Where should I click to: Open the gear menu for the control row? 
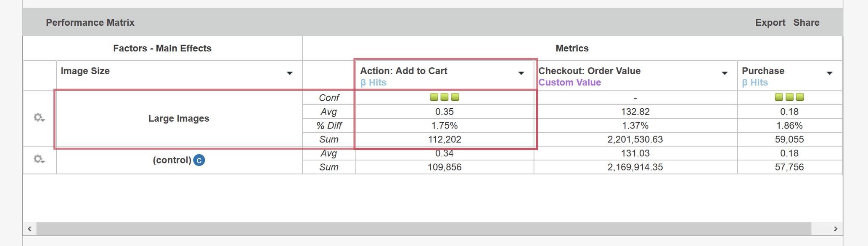pyautogui.click(x=39, y=159)
